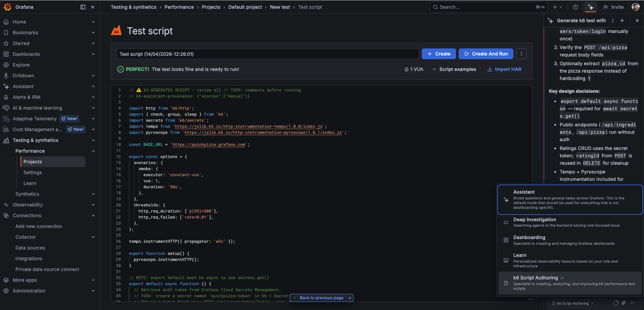
Task: Open the kebab menu beside Create And Run
Action: pyautogui.click(x=521, y=54)
